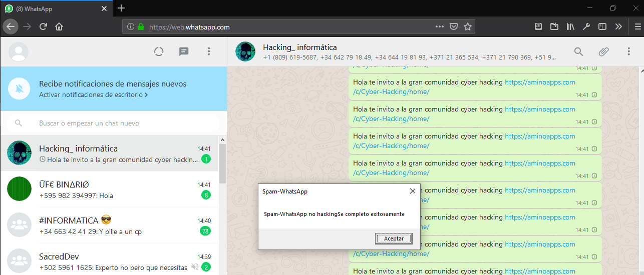Close the WhatsApp browser tab
644x275 pixels.
tap(104, 8)
